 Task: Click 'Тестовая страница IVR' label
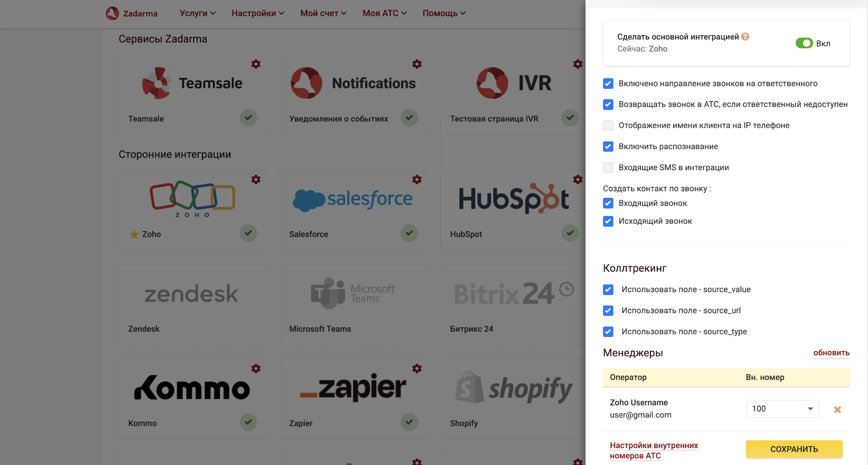point(494,119)
